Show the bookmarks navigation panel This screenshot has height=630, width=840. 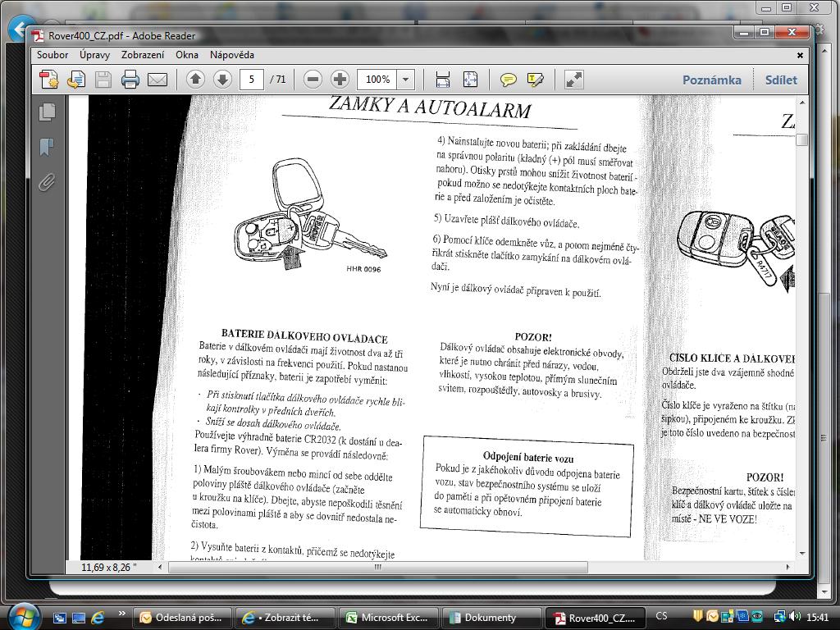[x=47, y=147]
